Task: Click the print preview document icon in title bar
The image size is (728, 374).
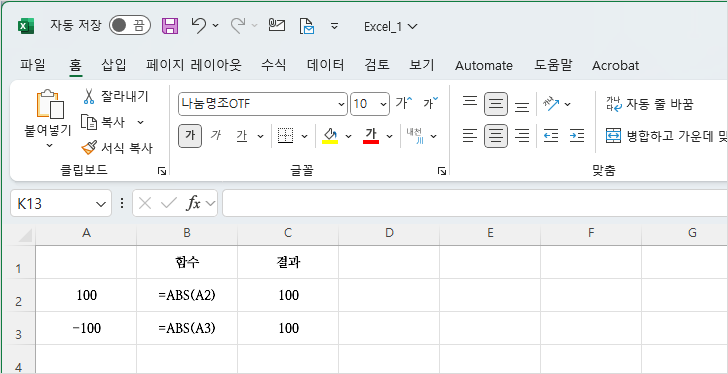Action: coord(307,26)
